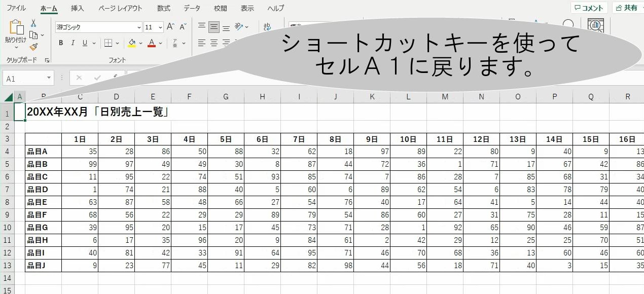Toggle italic formatting
The height and width of the screenshot is (294, 644).
pyautogui.click(x=73, y=43)
